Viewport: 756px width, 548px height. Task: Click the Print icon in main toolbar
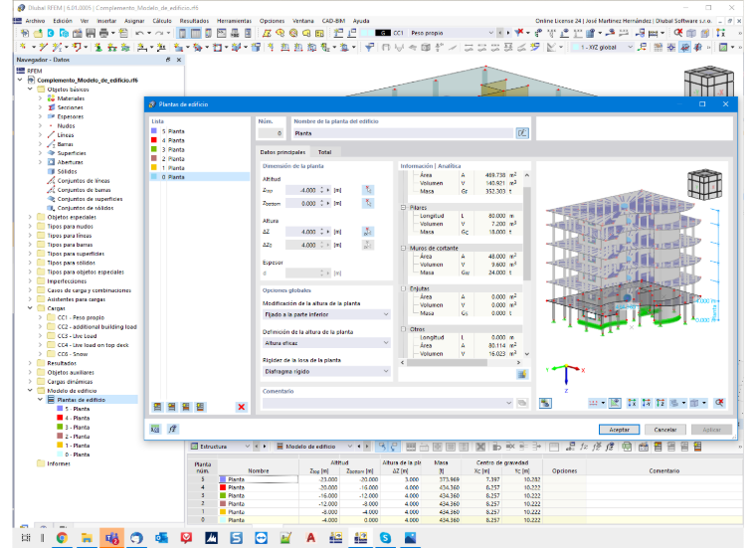pyautogui.click(x=103, y=33)
